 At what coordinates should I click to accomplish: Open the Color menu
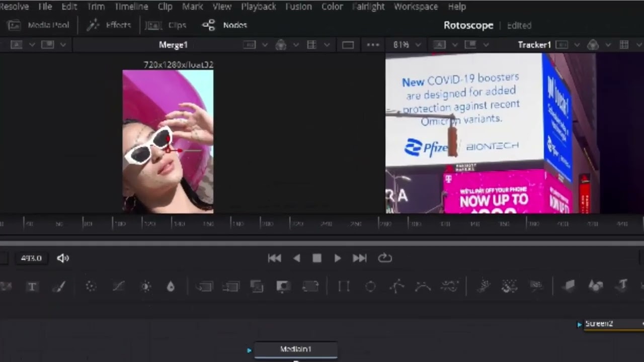(332, 7)
